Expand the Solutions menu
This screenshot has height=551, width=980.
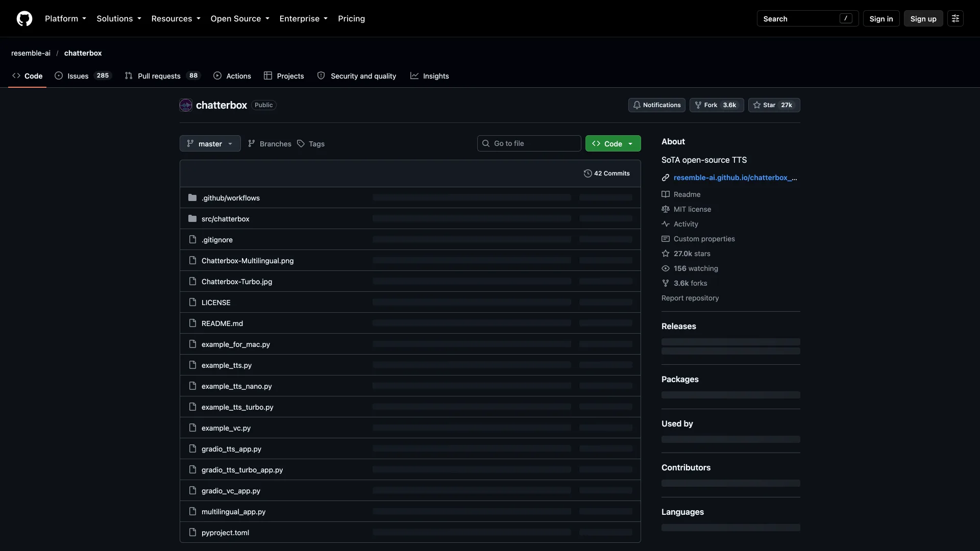click(119, 19)
